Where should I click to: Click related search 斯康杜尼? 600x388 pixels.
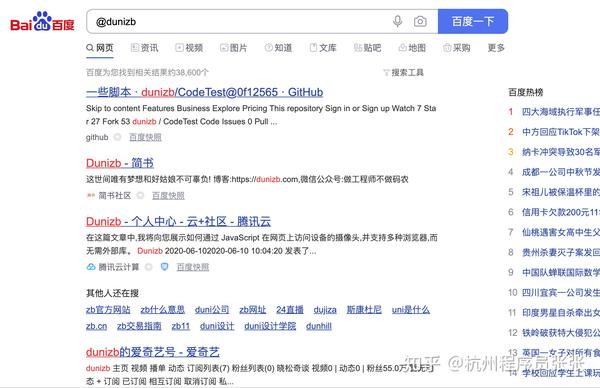click(x=364, y=310)
